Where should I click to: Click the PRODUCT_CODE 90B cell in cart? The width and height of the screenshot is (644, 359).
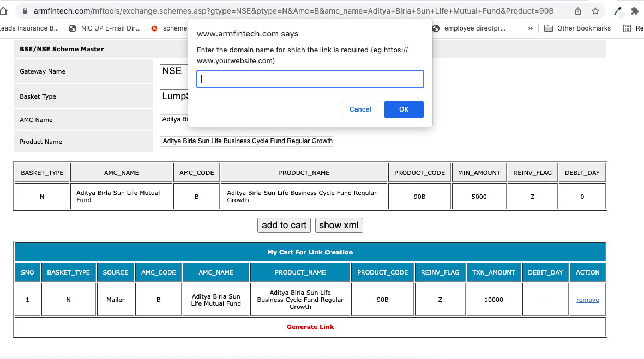coord(382,300)
